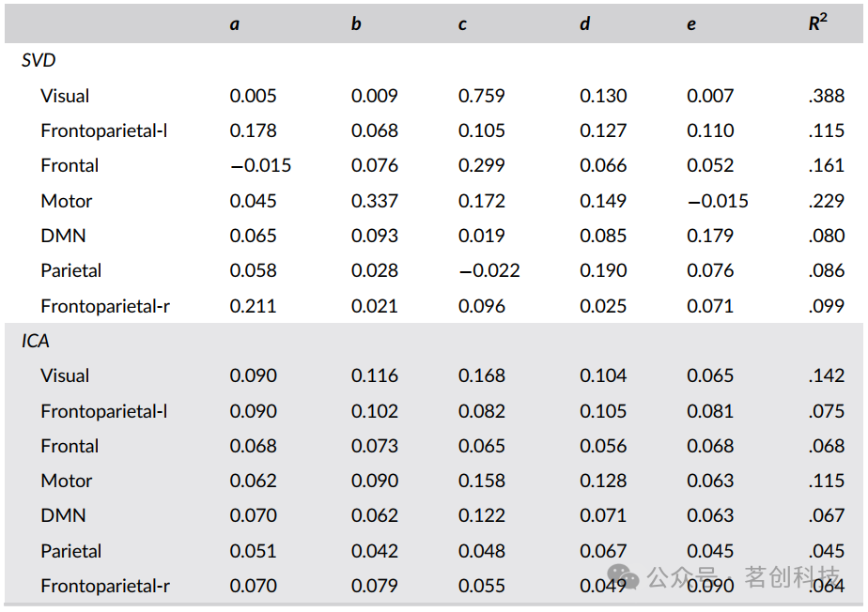
Task: Select column header "a"
Action: point(234,24)
